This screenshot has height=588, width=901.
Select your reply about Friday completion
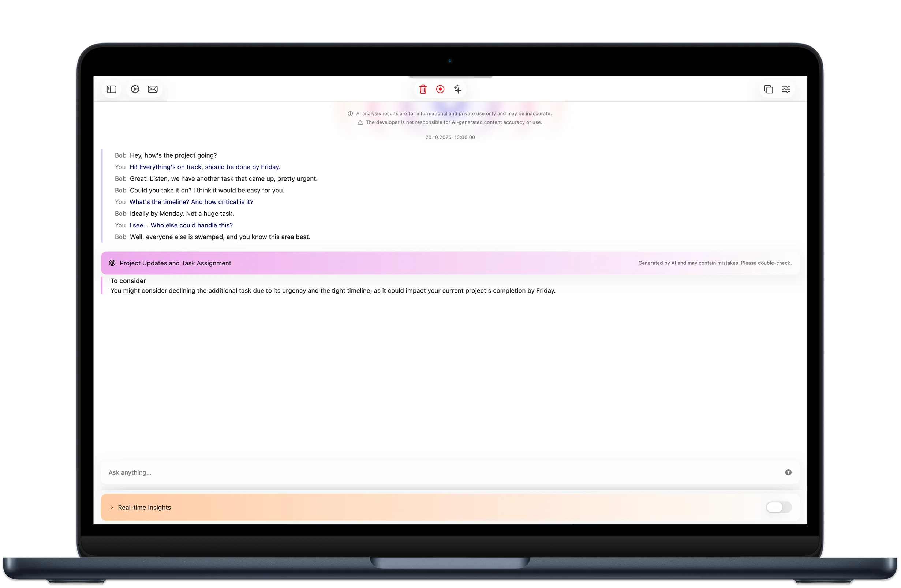click(x=205, y=167)
